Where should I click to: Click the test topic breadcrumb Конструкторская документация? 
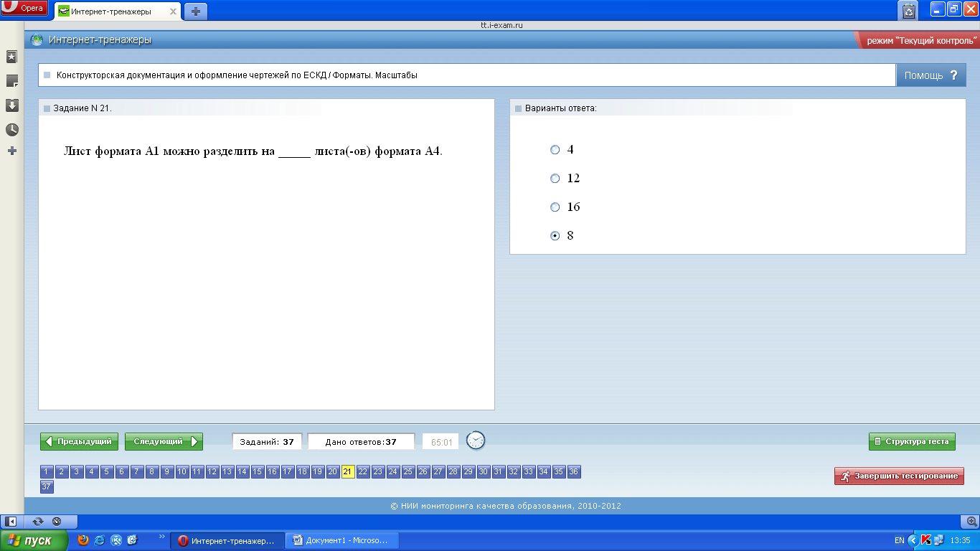tap(237, 75)
